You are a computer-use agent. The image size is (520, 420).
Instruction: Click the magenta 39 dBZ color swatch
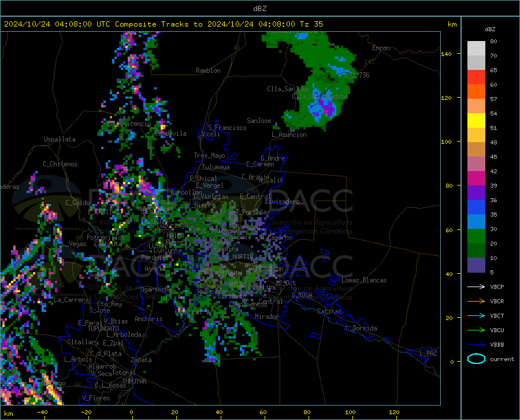point(476,179)
